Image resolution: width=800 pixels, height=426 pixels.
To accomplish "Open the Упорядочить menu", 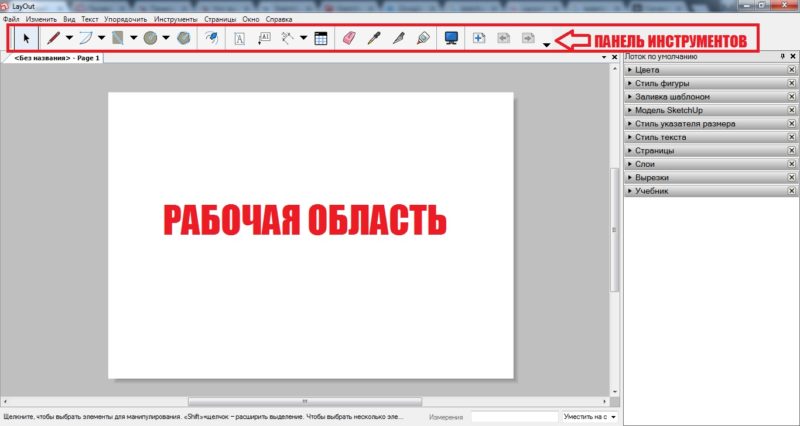I will coord(125,19).
